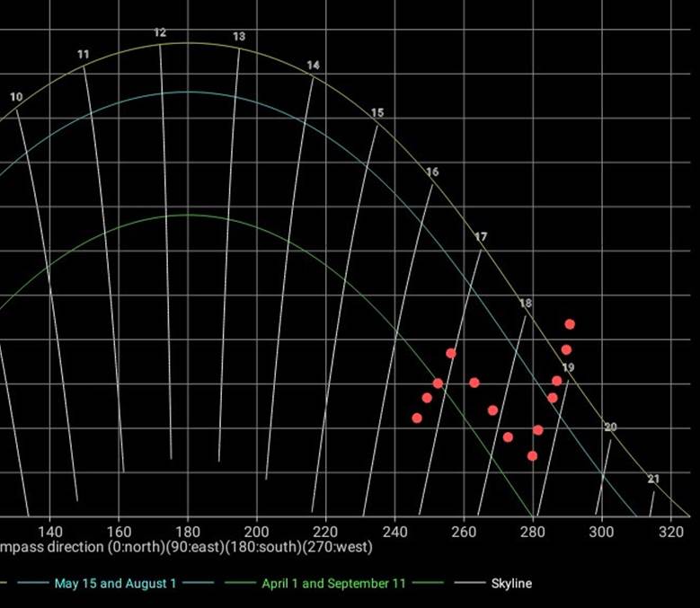This screenshot has height=608, width=700.
Task: Click the topmost red skyline dot
Action: click(x=570, y=324)
